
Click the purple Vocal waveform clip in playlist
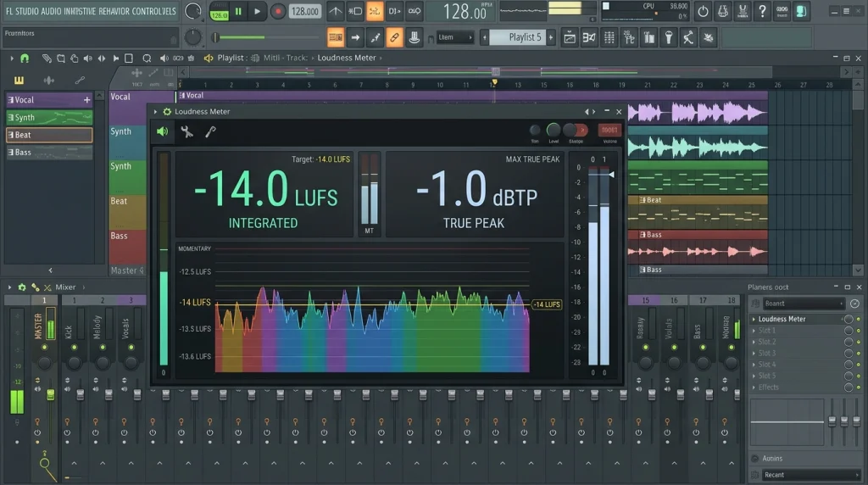(x=698, y=113)
